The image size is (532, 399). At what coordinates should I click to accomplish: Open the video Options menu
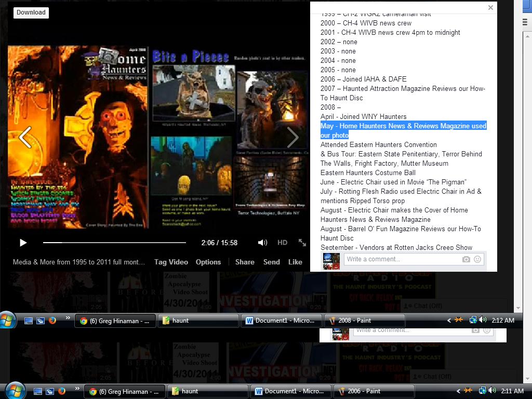click(208, 262)
